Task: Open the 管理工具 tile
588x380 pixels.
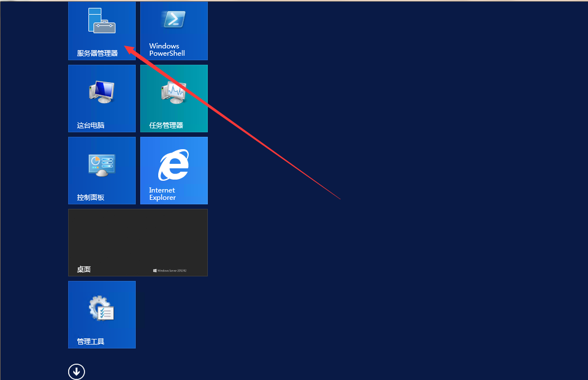Action: click(101, 315)
